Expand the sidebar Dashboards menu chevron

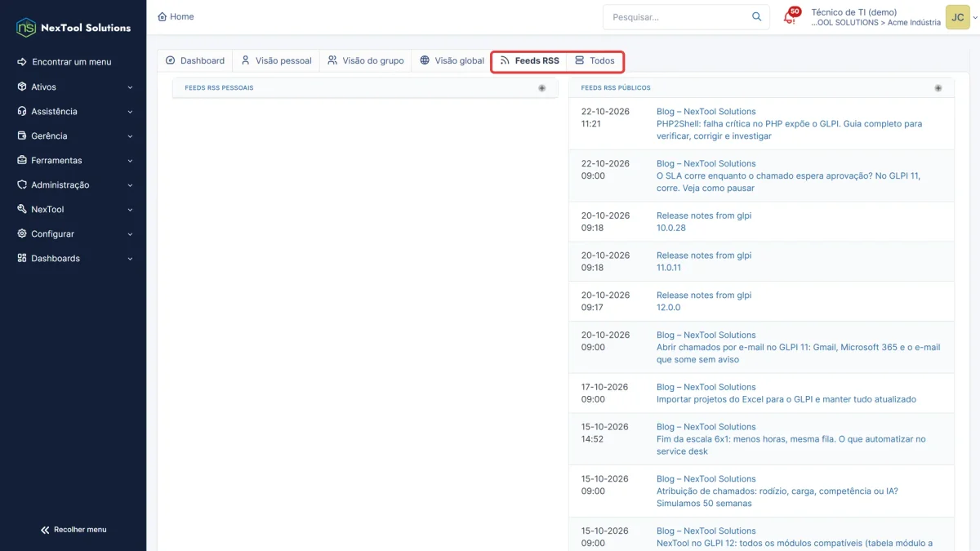click(x=130, y=259)
